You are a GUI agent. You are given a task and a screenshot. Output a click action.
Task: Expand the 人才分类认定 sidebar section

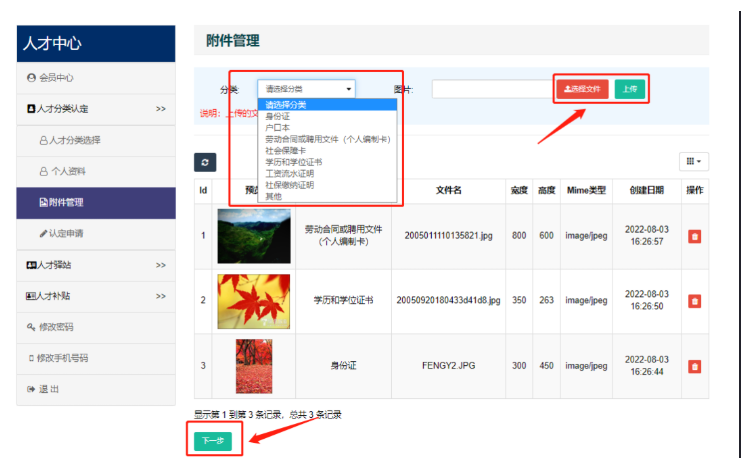(96, 109)
